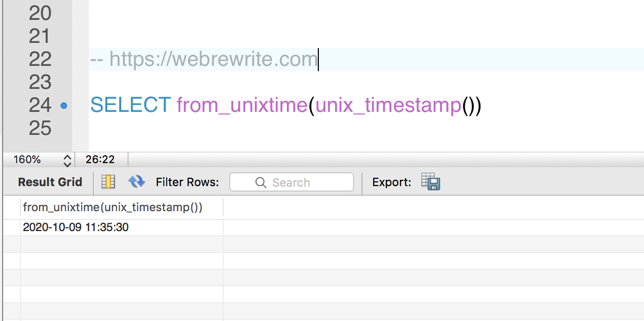Screen dimensions: 644x321
Task: Click line number 22 in the gutter
Action: click(x=40, y=60)
